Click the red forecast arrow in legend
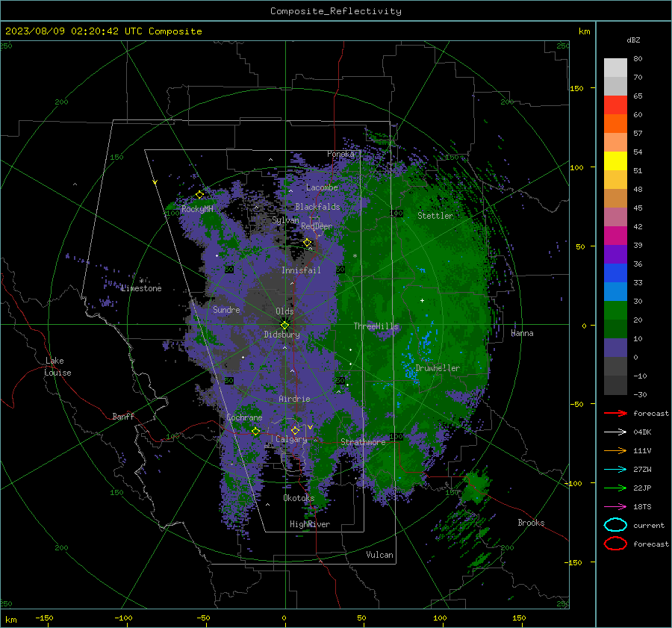This screenshot has height=628, width=672. point(615,413)
